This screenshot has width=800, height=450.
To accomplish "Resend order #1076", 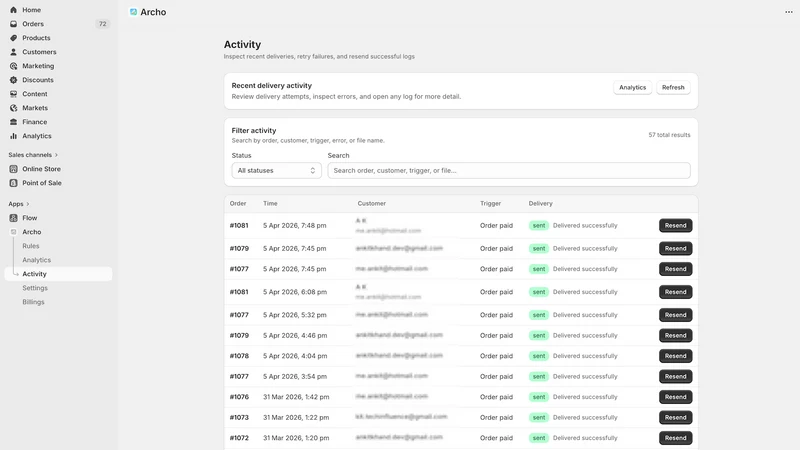I will click(676, 397).
